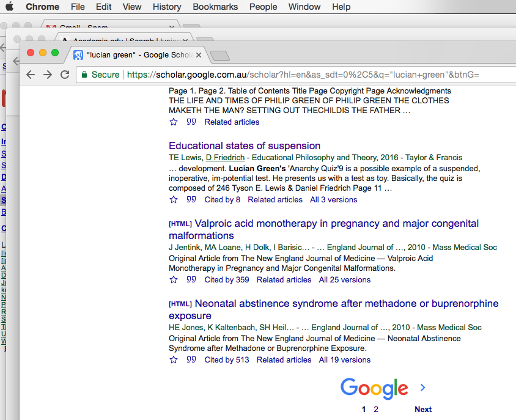Click the Secure padlock icon
The width and height of the screenshot is (516, 420).
(84, 75)
